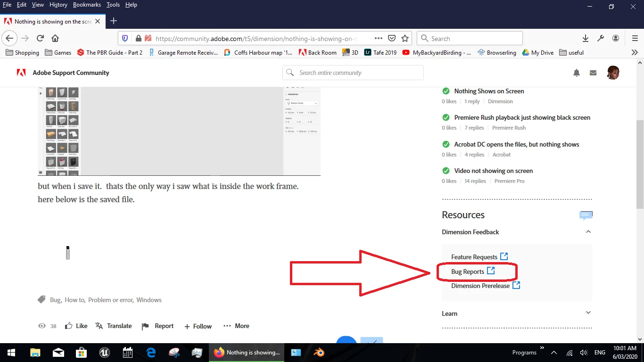Open the File menu
Image resolution: width=644 pixels, height=362 pixels.
(7, 5)
